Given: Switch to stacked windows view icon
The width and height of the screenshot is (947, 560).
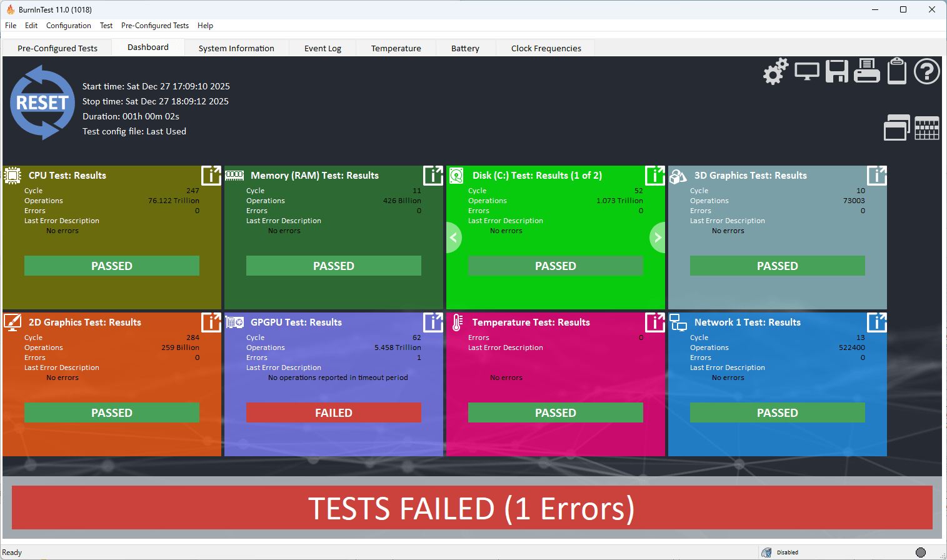Looking at the screenshot, I should click(x=896, y=128).
